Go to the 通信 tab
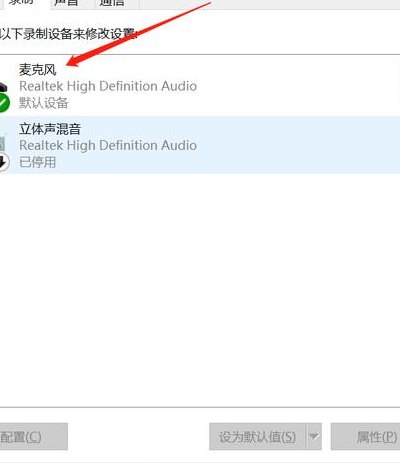The height and width of the screenshot is (463, 400). (x=113, y=3)
